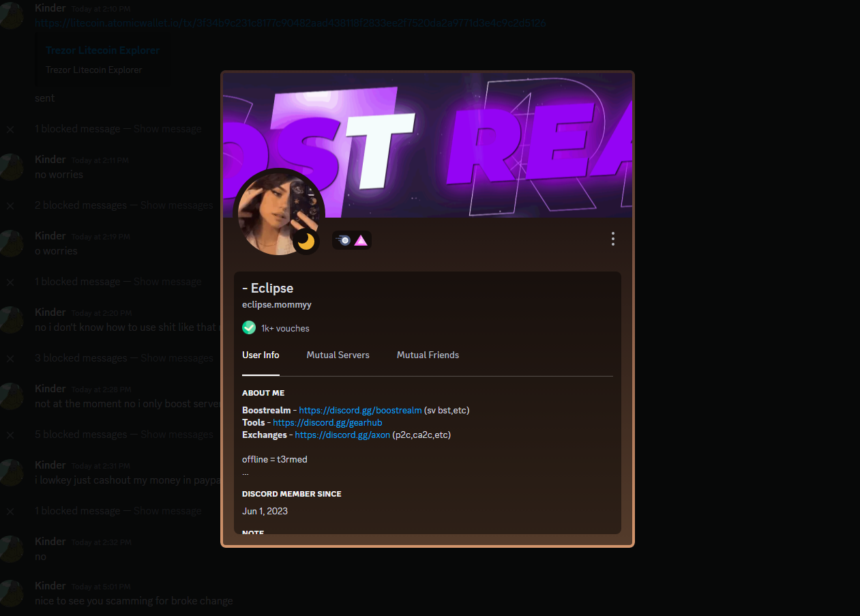Click the speed-dash Nitro badge

[344, 240]
